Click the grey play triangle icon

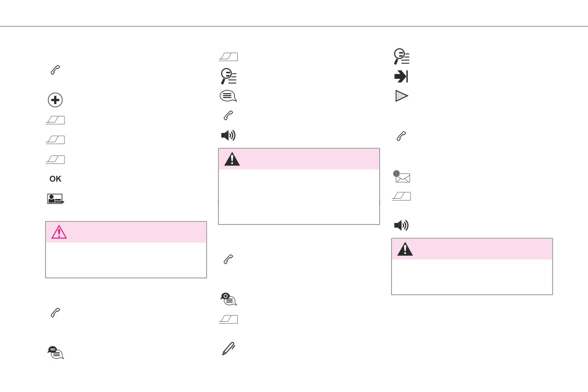pos(401,96)
